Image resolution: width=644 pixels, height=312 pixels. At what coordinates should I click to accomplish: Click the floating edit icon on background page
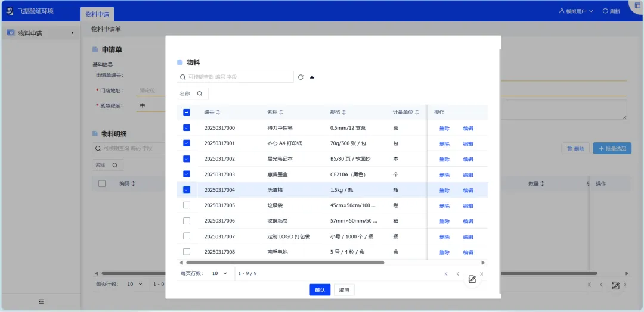(615, 285)
